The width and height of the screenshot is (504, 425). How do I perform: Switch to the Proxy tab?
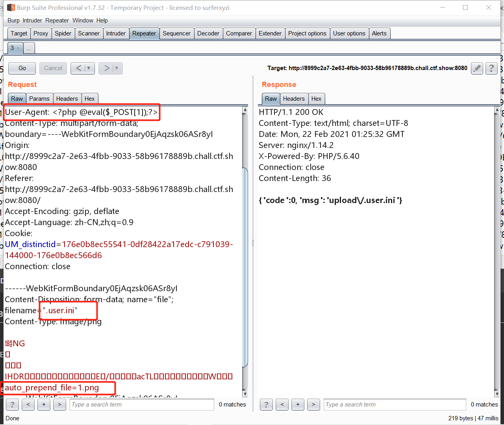(x=41, y=33)
